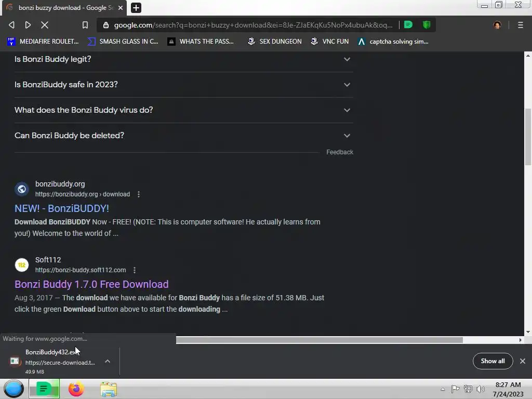Open the Windows Start orb

(14, 389)
